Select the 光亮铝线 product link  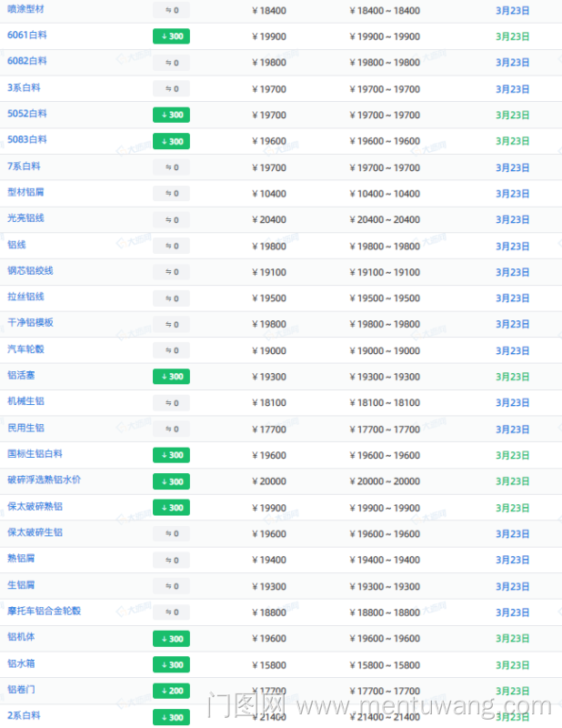click(26, 218)
